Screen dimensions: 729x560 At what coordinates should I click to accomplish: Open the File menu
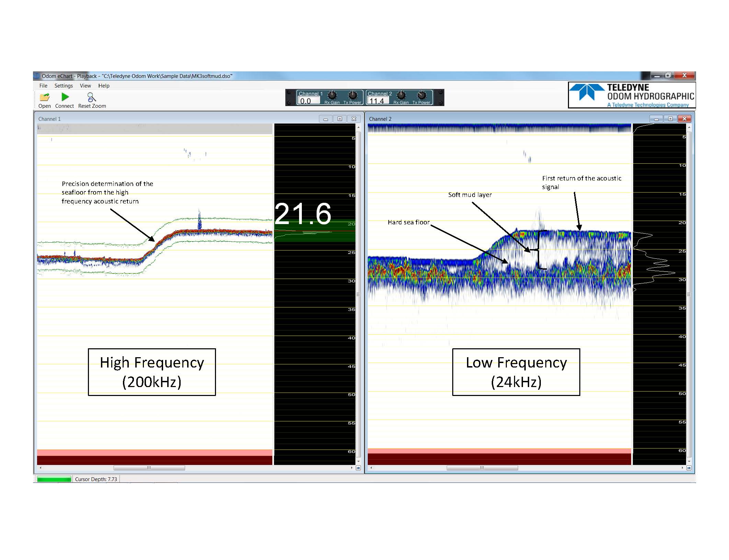43,86
